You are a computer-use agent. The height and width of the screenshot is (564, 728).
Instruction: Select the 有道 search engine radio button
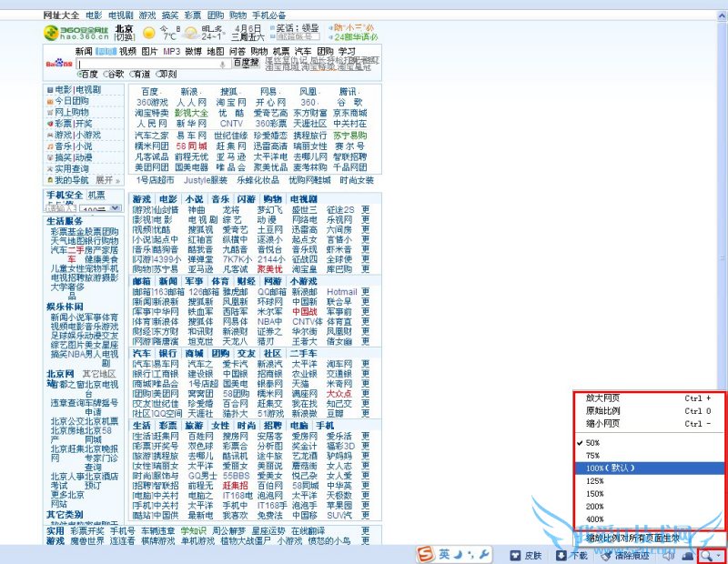click(132, 75)
